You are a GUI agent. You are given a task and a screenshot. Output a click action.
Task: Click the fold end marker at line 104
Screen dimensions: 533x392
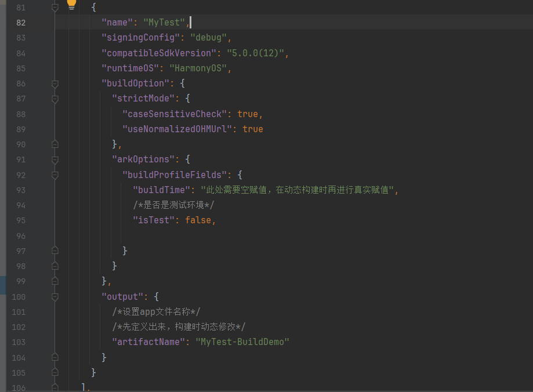pos(55,358)
